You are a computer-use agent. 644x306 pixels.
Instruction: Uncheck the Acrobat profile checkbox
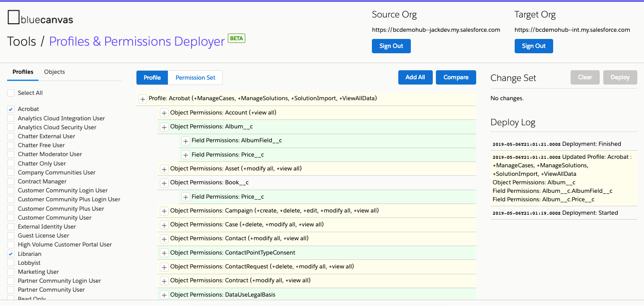pos(11,109)
